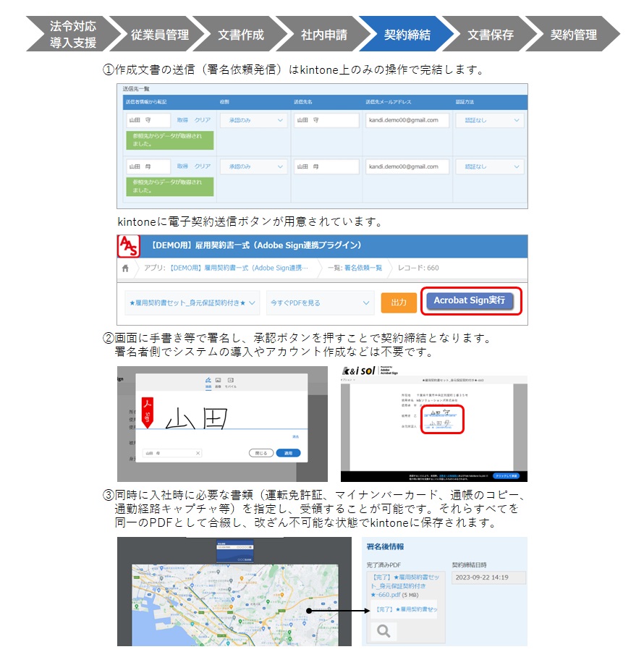The height and width of the screenshot is (652, 644).
Task: Click the 閉じる button in the signature dialog
Action: pyautogui.click(x=261, y=453)
